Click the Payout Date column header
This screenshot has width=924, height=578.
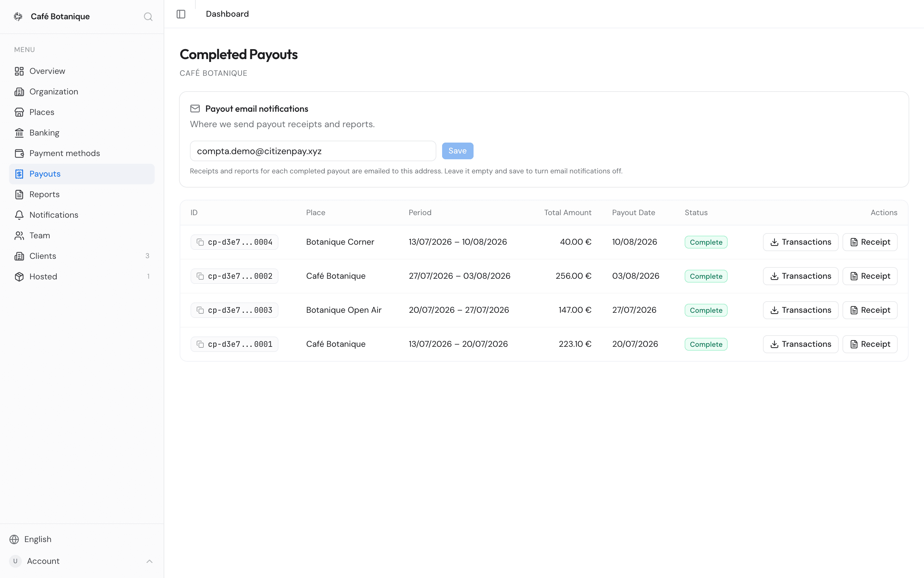633,213
